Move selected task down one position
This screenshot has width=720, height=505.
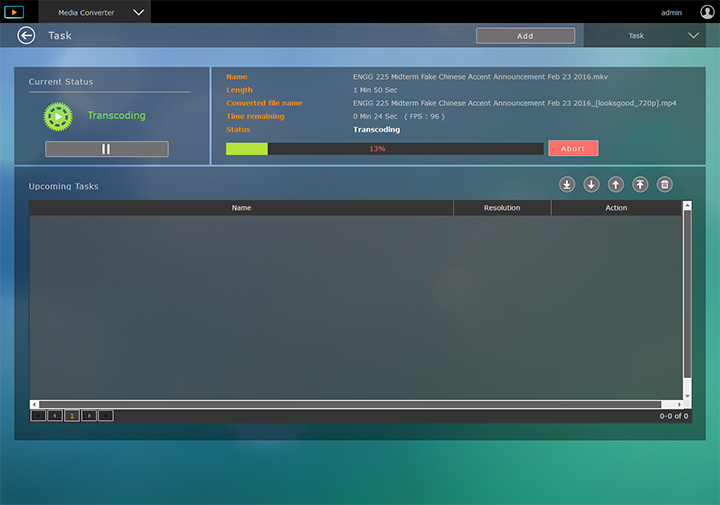click(x=591, y=185)
